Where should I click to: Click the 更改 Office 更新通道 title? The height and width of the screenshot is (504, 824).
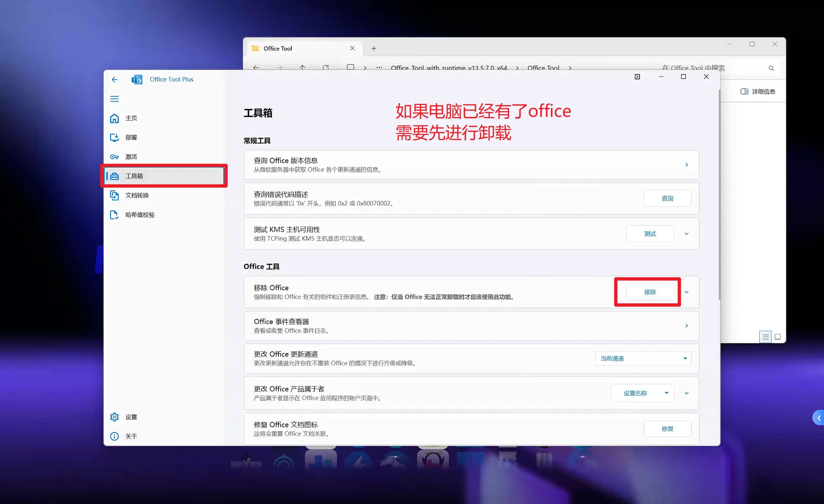[x=286, y=354]
